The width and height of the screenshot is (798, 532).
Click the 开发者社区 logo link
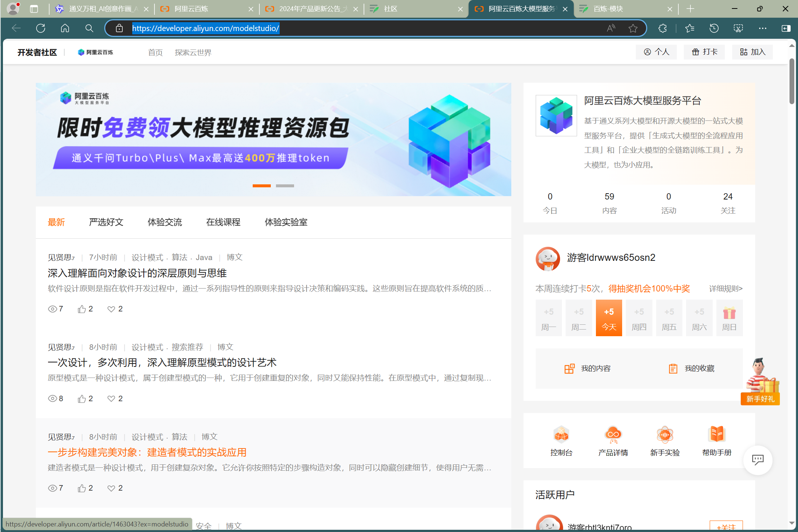pyautogui.click(x=37, y=52)
